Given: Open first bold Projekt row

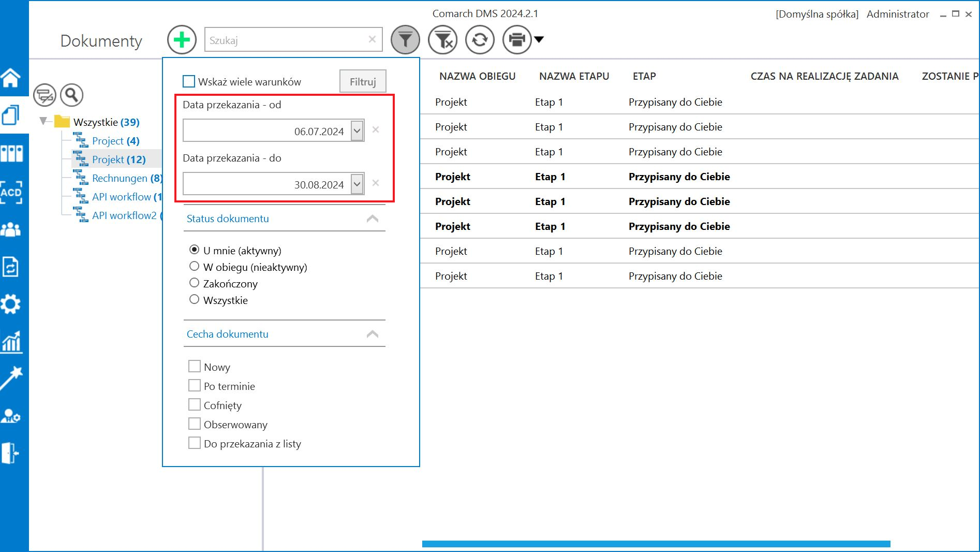Looking at the screenshot, I should tap(700, 177).
